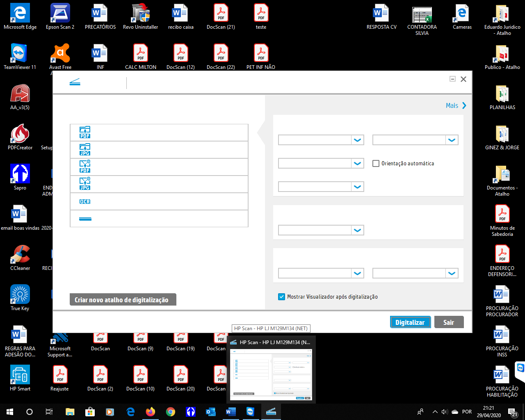
Task: Open the notification center icon
Action: (513, 412)
